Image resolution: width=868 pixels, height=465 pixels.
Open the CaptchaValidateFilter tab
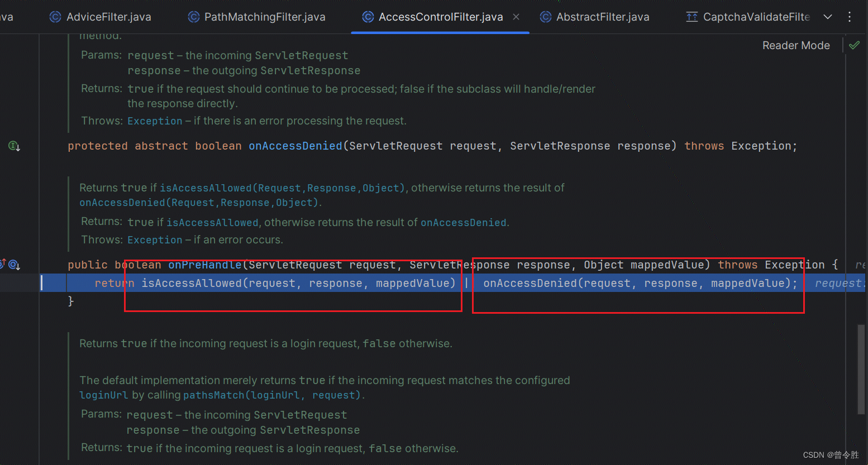tap(748, 17)
